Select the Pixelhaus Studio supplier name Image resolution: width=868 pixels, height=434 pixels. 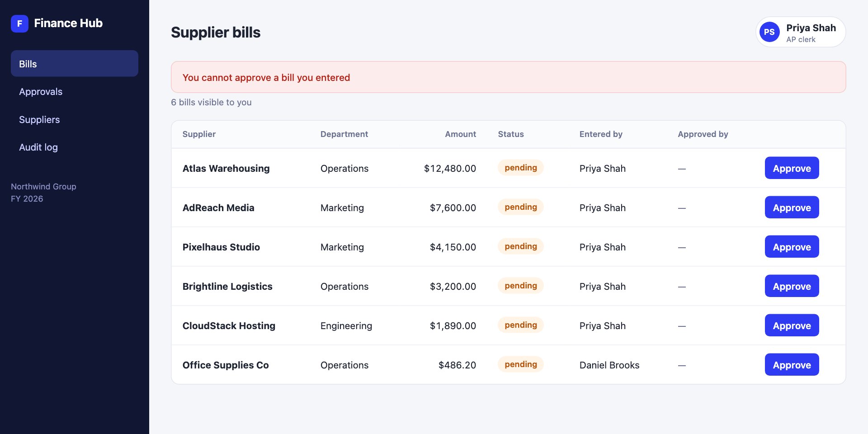(x=221, y=247)
